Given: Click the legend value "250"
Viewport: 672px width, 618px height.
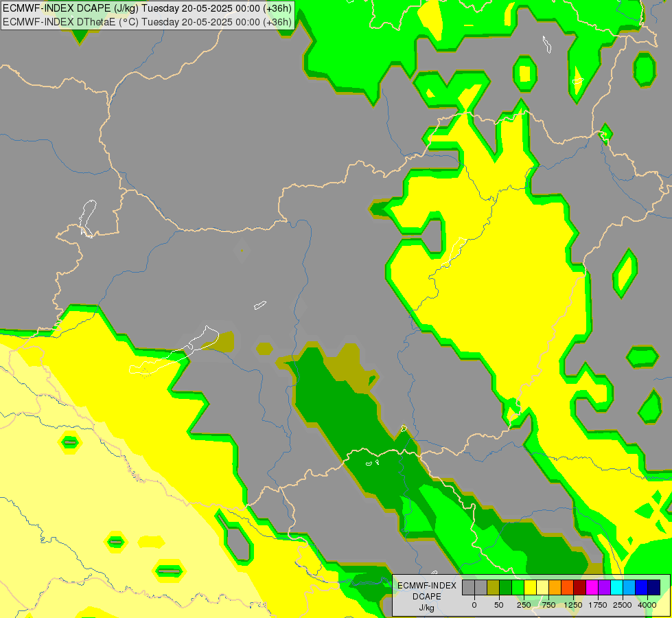Looking at the screenshot, I should point(524,605).
